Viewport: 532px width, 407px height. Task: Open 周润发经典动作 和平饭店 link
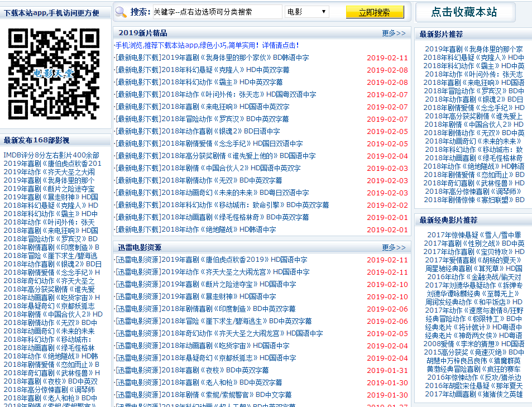474,302
